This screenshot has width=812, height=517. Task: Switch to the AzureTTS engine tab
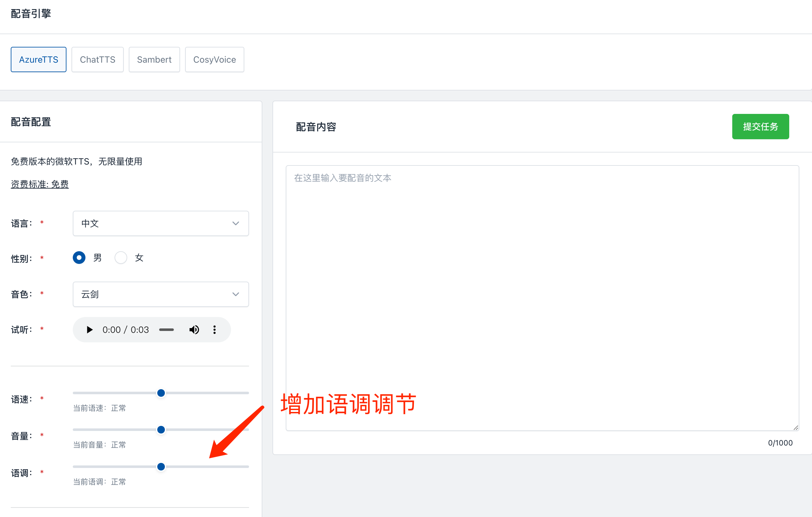(x=38, y=59)
